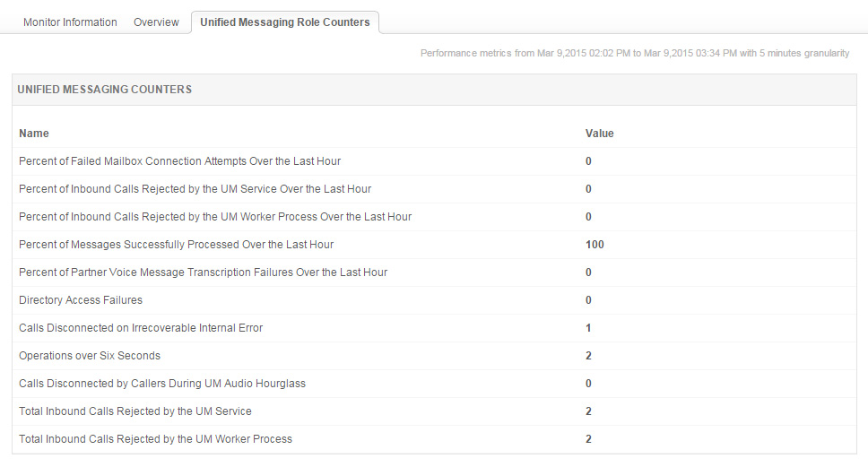Switch to the Monitor Information tab
The width and height of the screenshot is (868, 467).
[70, 22]
